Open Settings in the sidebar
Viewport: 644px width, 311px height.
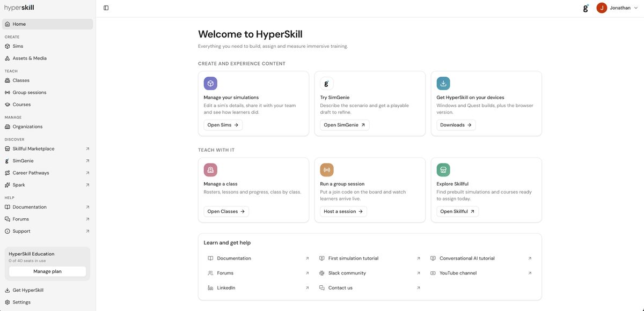coord(48,302)
